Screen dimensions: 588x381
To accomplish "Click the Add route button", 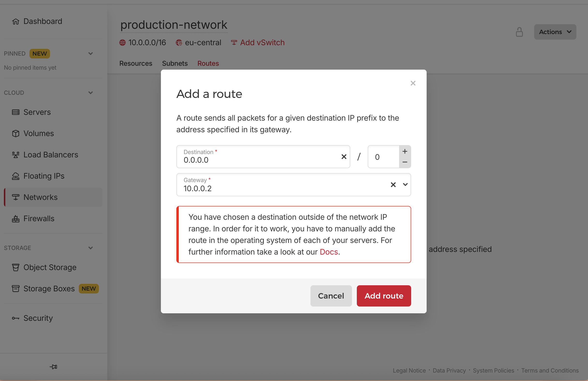I will (384, 296).
